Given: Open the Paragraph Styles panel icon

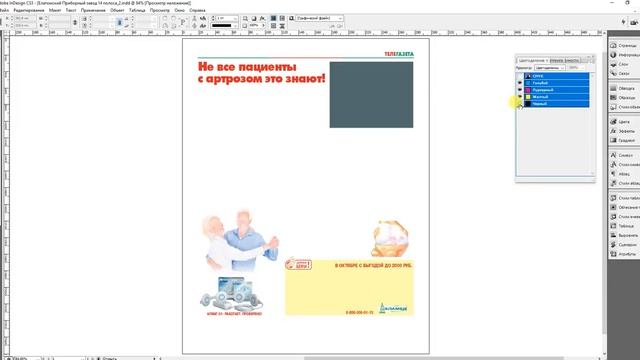Looking at the screenshot, I should (613, 183).
